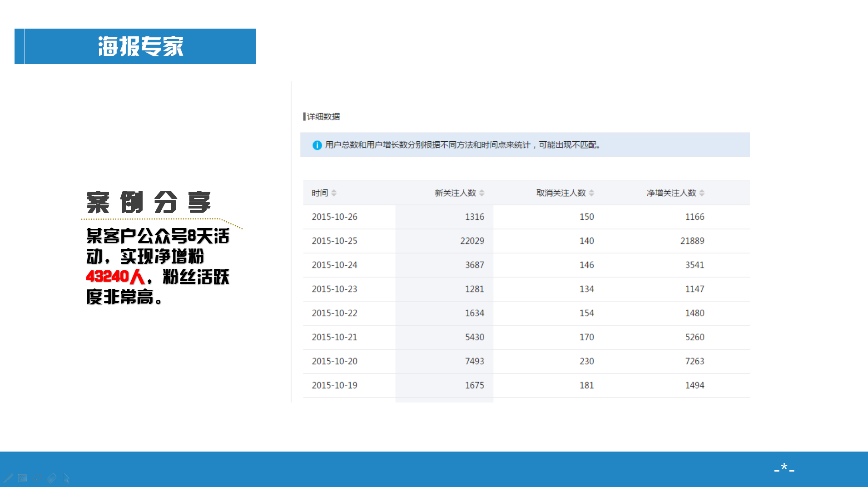Viewport: 868px width, 487px height.
Task: Click the 海报专家 title banner
Action: click(135, 46)
